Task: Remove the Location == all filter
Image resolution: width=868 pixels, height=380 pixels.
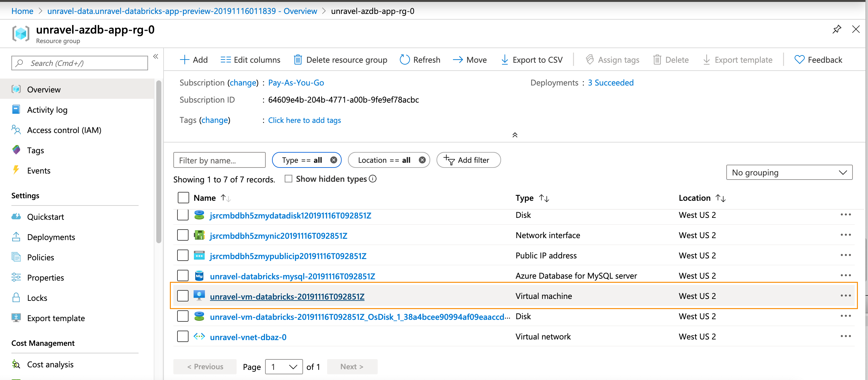Action: pos(422,160)
